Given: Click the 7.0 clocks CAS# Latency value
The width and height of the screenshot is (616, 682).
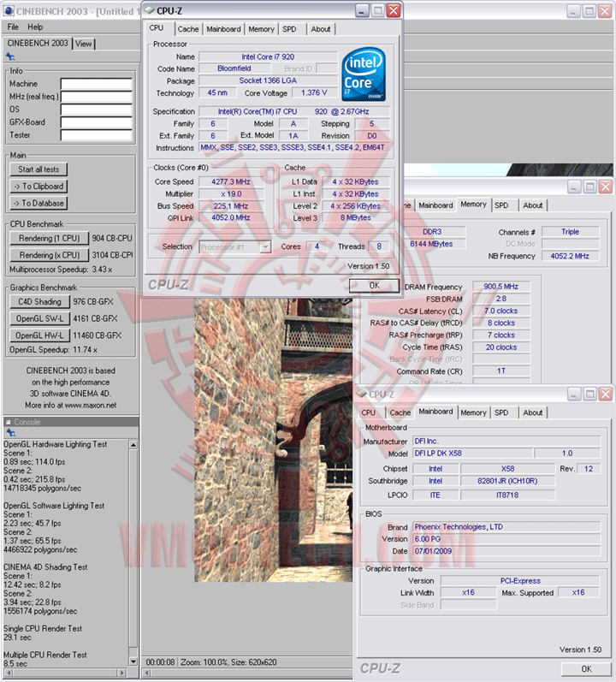Looking at the screenshot, I should coord(500,311).
